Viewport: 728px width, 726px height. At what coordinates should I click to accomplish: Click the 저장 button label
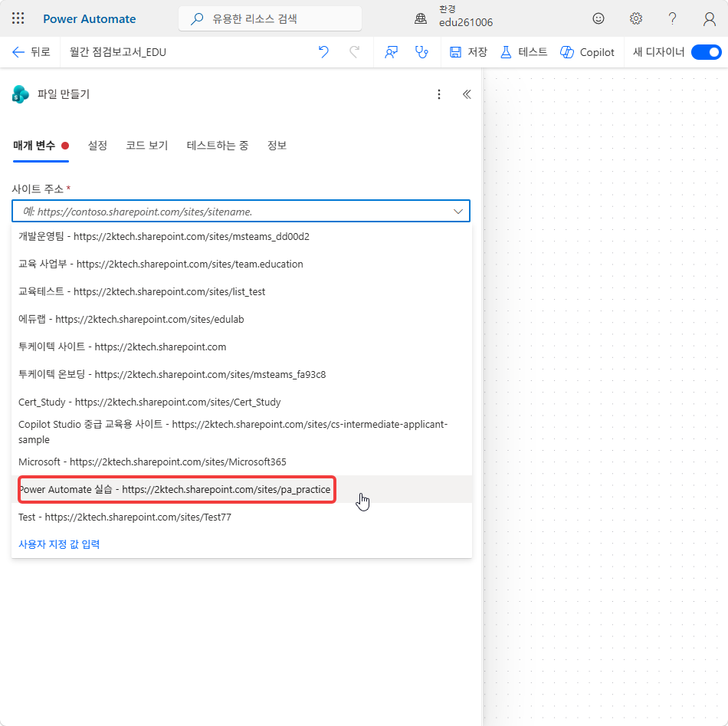[477, 52]
